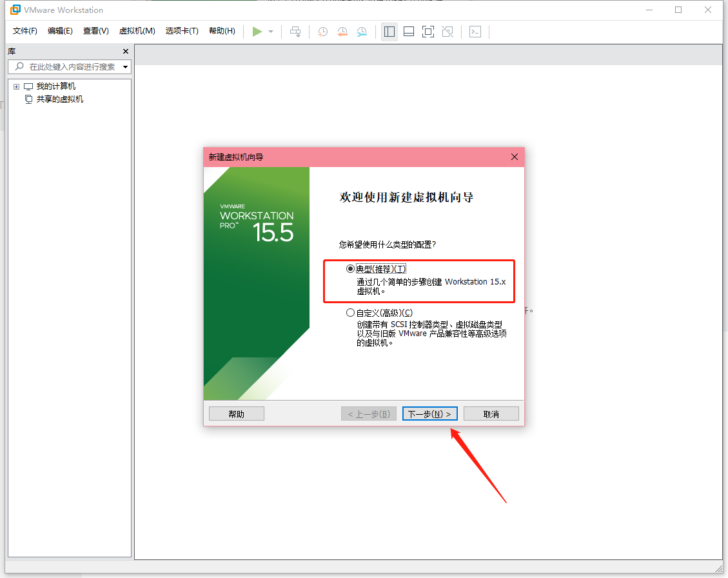This screenshot has width=728, height=578.
Task: Click the Unity mode toolbar icon
Action: pyautogui.click(x=448, y=32)
